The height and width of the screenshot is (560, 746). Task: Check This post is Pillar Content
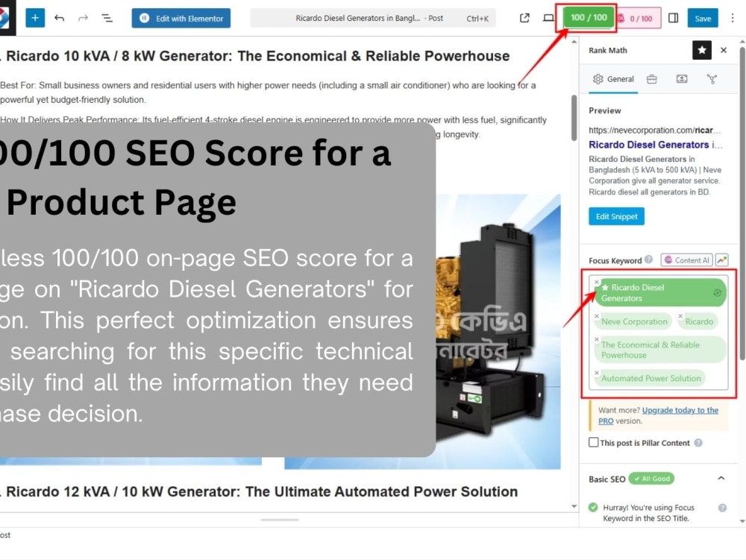click(593, 443)
